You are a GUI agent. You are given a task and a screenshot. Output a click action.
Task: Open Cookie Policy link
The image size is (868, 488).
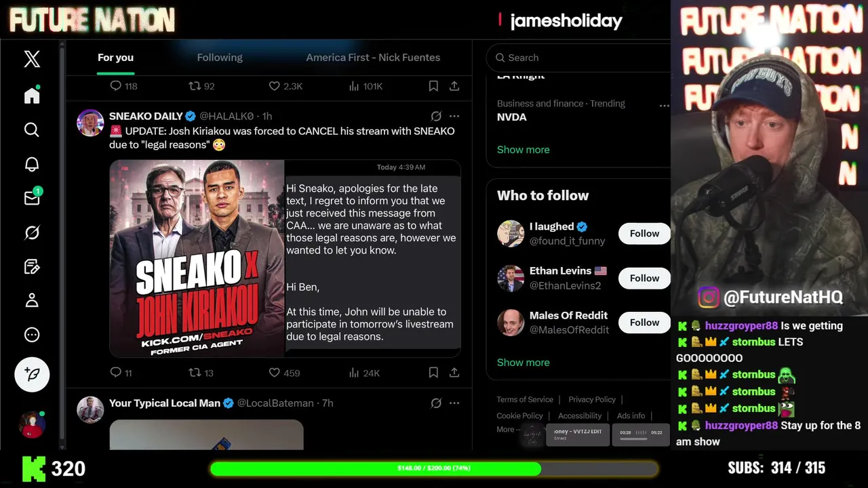point(519,416)
